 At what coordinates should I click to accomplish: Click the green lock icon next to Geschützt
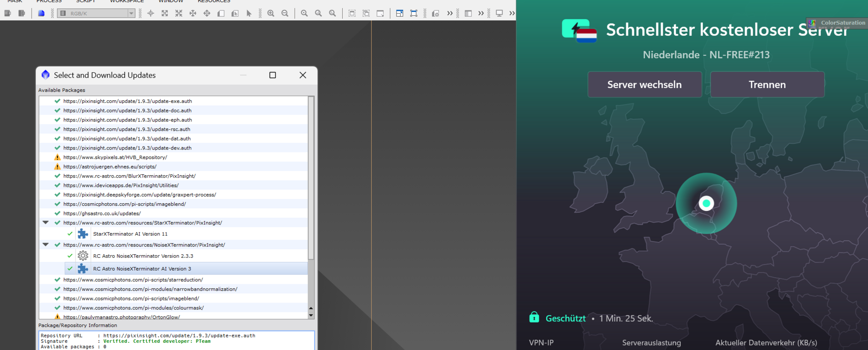click(534, 317)
